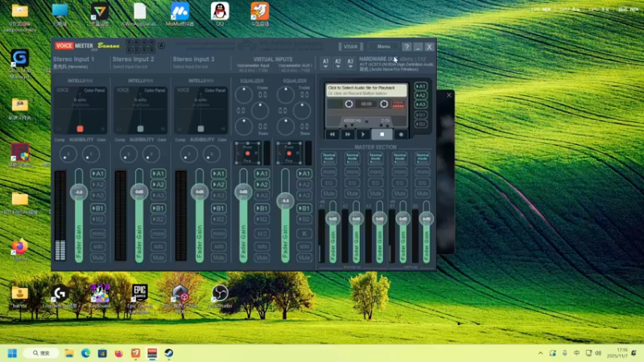Open hardware output A1 device selector
Screen dimensions: 644x362
point(325,62)
